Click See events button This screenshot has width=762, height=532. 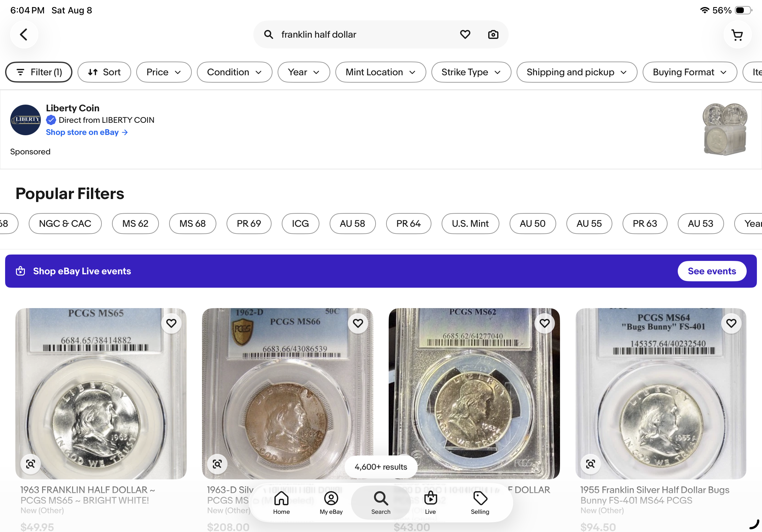click(x=712, y=271)
